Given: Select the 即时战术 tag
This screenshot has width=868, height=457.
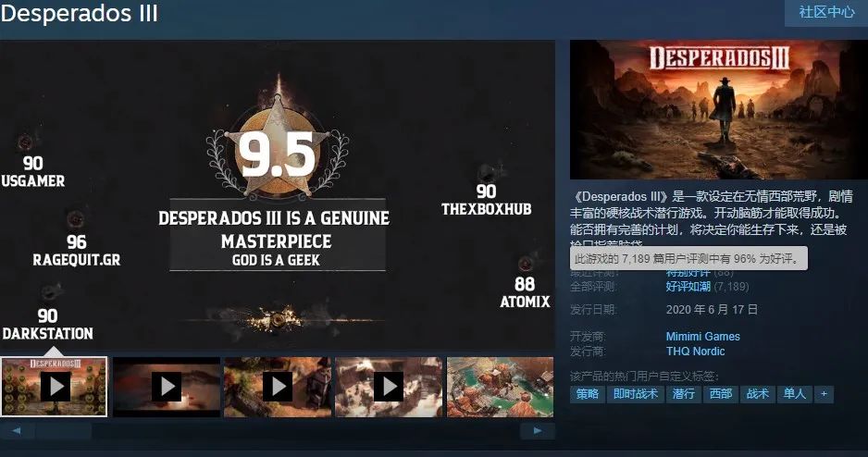Looking at the screenshot, I should (636, 394).
